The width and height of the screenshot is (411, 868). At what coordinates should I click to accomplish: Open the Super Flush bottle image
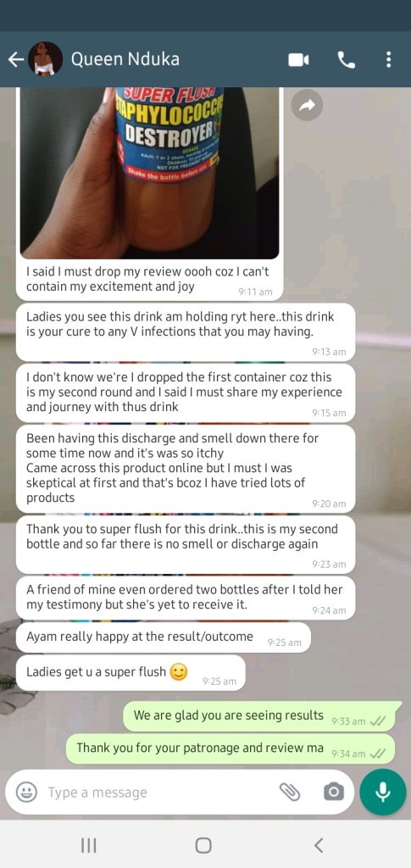[x=149, y=173]
